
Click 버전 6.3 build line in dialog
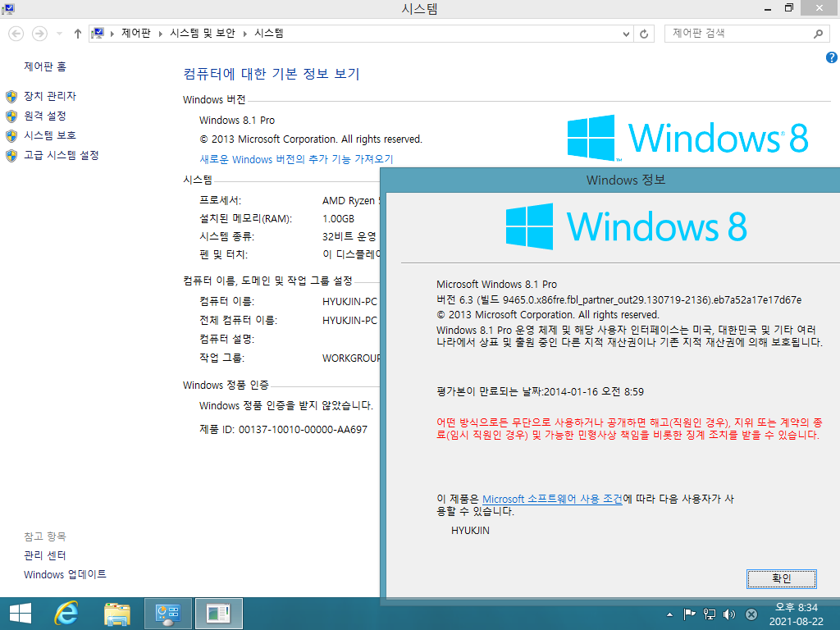[x=619, y=300]
